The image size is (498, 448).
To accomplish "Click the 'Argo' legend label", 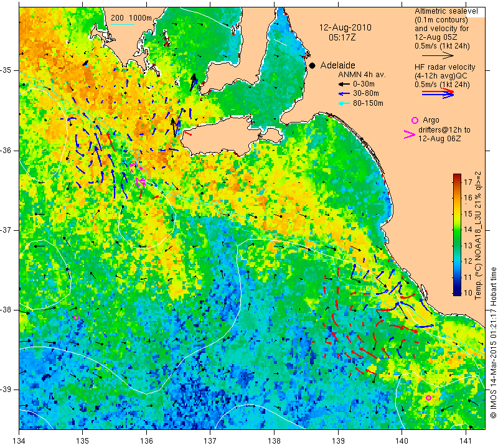I will click(x=431, y=120).
